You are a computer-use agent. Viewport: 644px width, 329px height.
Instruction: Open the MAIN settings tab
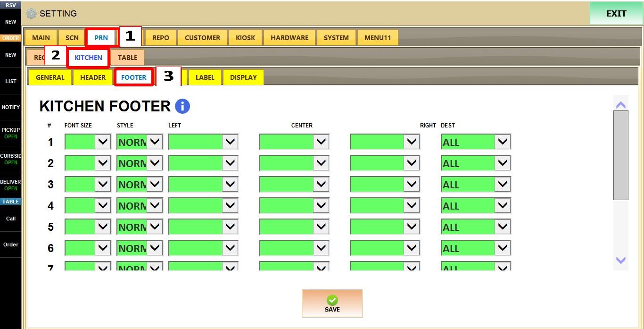click(41, 38)
